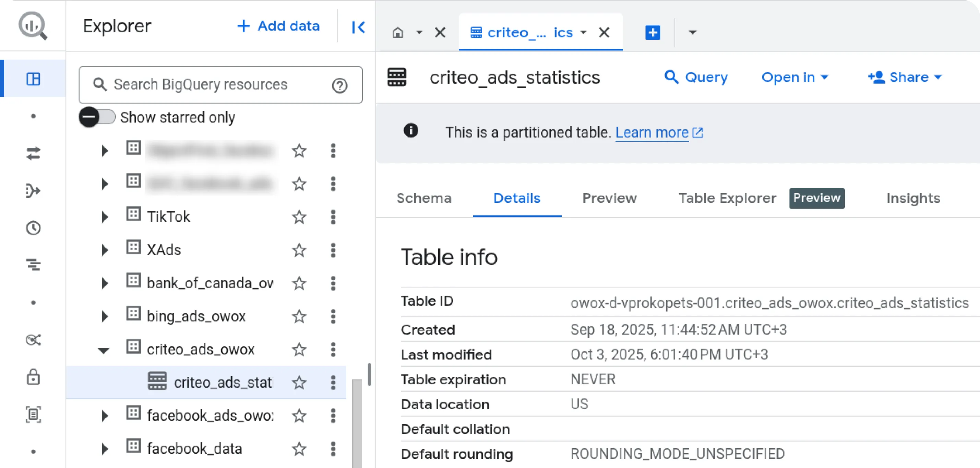Open the lock icon in sidebar
The width and height of the screenshot is (980, 468).
coord(33,377)
